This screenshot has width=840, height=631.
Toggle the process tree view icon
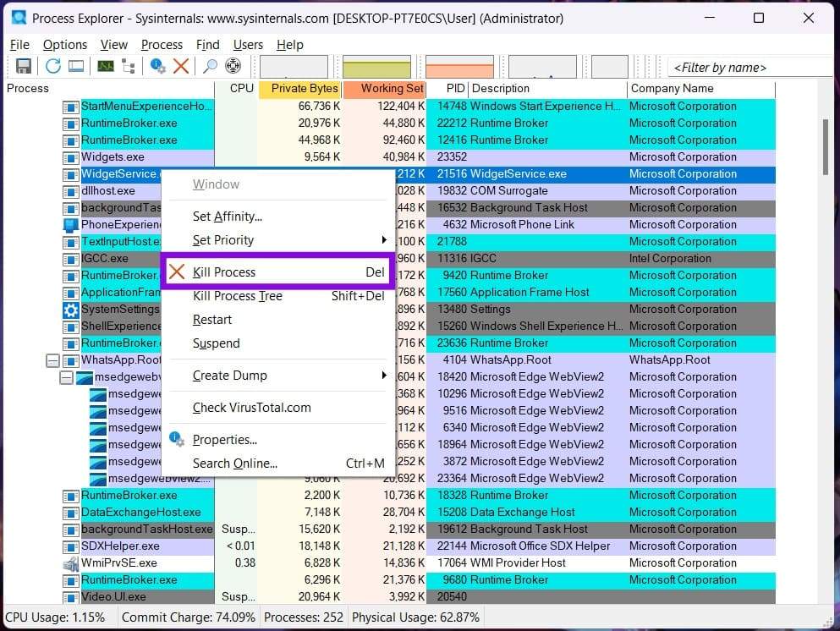pyautogui.click(x=128, y=67)
